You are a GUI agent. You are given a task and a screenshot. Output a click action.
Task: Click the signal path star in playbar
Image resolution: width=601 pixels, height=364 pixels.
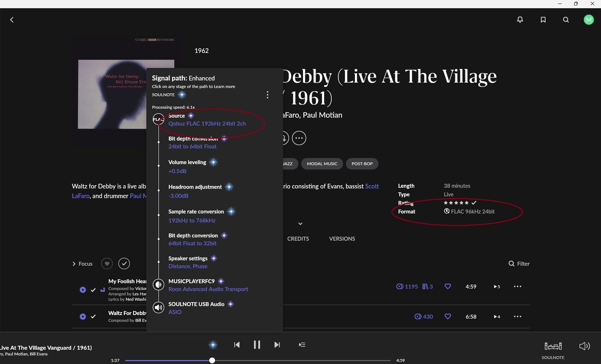click(x=213, y=345)
